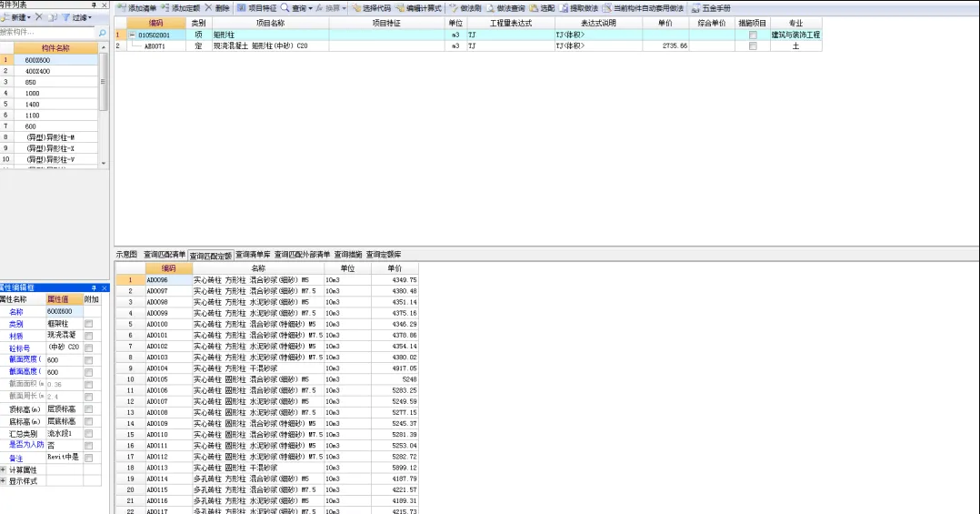Screen dimensions: 980x514
Task: Switch to the 查询定额库 tab
Action: click(x=384, y=255)
